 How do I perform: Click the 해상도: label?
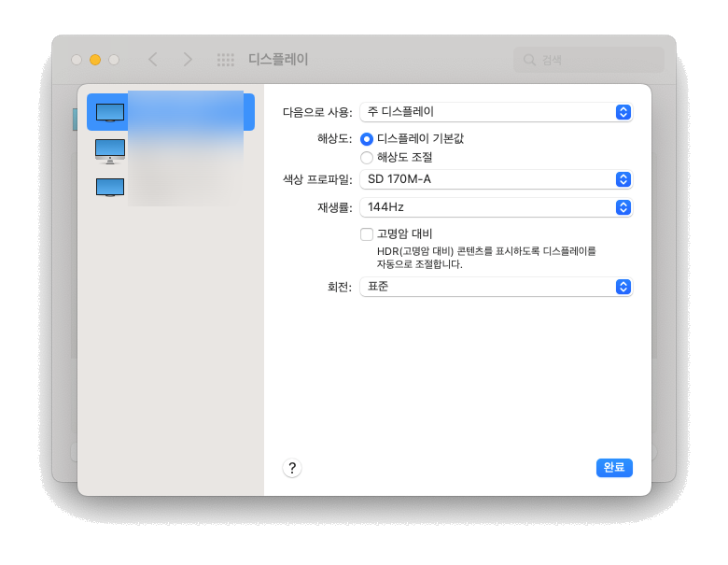335,138
